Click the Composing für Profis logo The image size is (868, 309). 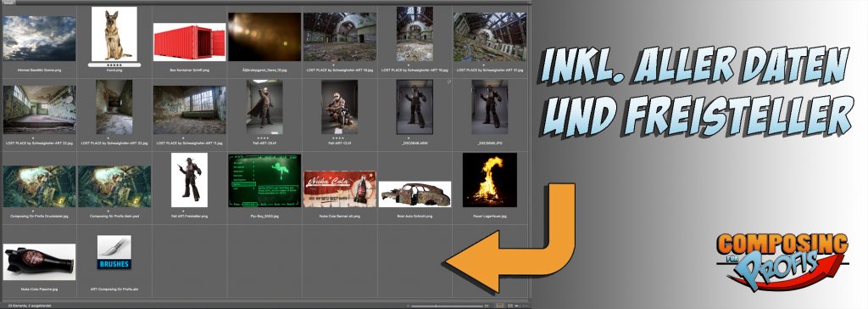pos(782,261)
